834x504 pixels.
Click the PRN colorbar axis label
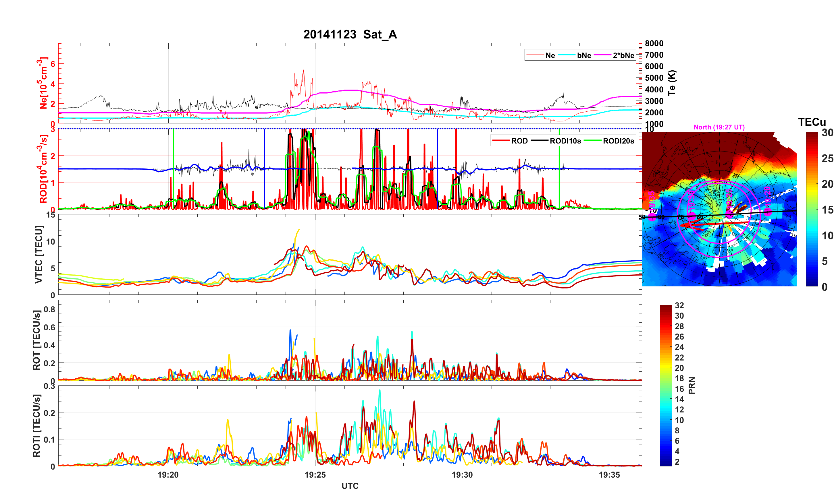pos(692,385)
